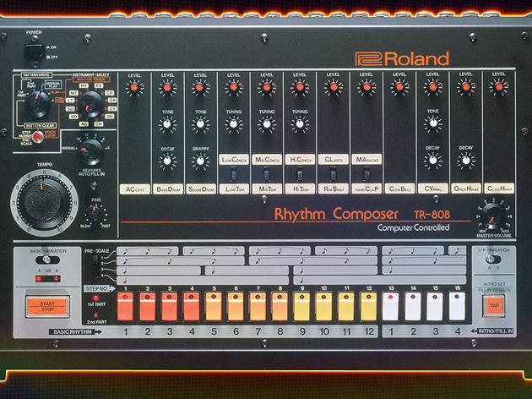Activate white step button 14

click(413, 306)
